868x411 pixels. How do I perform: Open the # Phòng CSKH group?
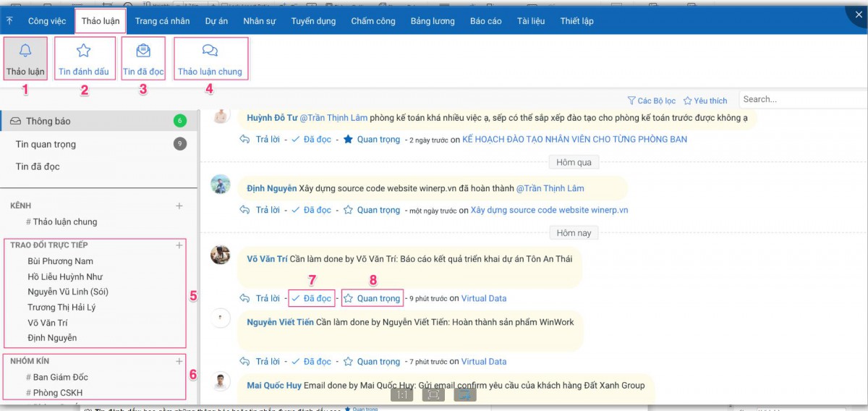tap(54, 393)
